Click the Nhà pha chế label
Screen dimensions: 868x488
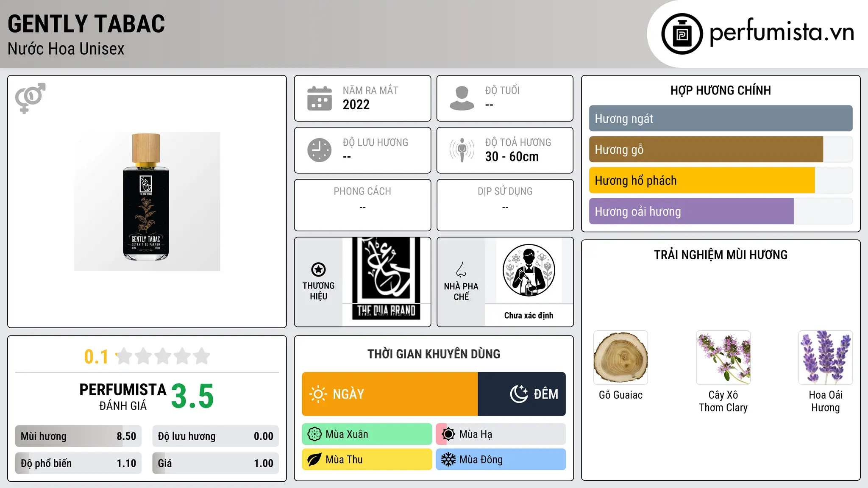click(461, 291)
